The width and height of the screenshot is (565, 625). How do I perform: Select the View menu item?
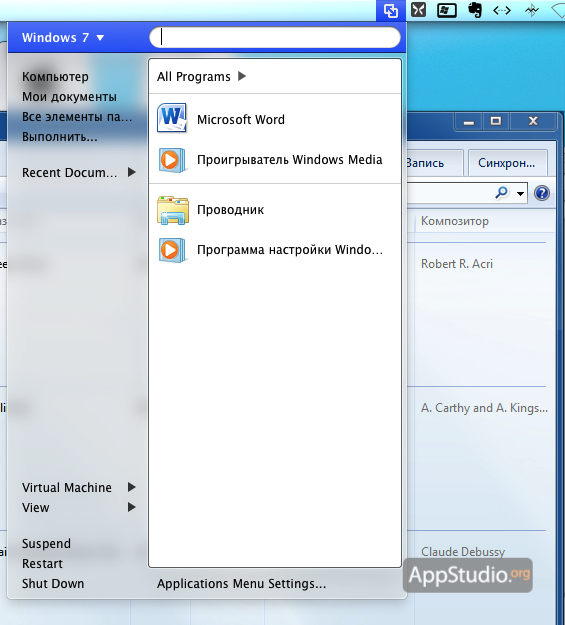coord(79,507)
